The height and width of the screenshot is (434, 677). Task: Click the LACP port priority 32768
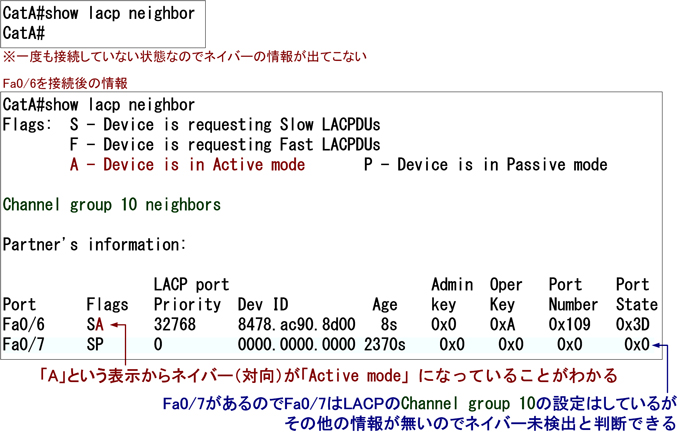point(174,325)
